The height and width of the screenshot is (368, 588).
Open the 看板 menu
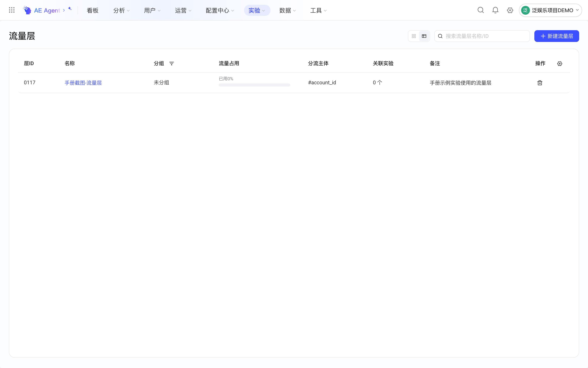(x=93, y=10)
